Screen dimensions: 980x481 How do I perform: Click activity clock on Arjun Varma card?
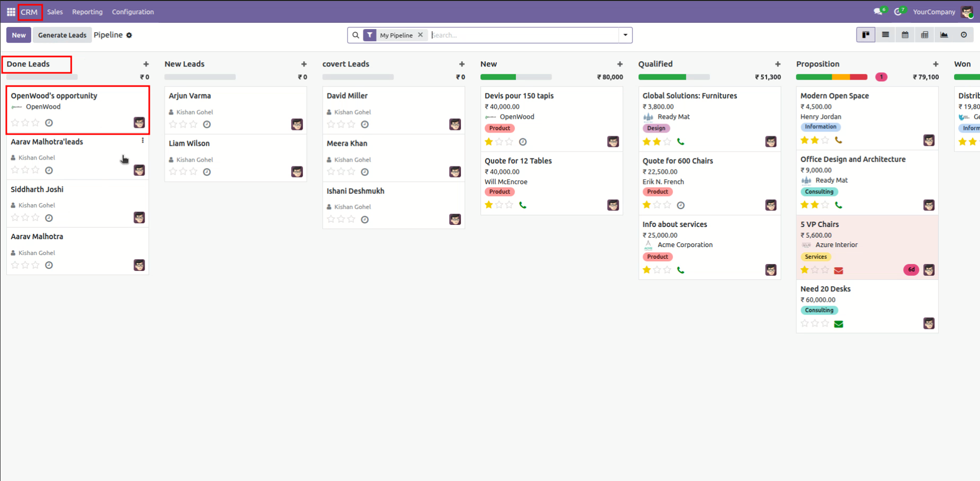pyautogui.click(x=207, y=125)
